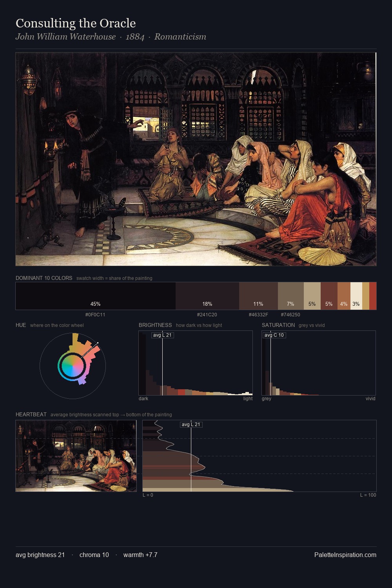Viewport: 392px width, 588px height.
Task: Click hex code #46332F
Action: [258, 315]
